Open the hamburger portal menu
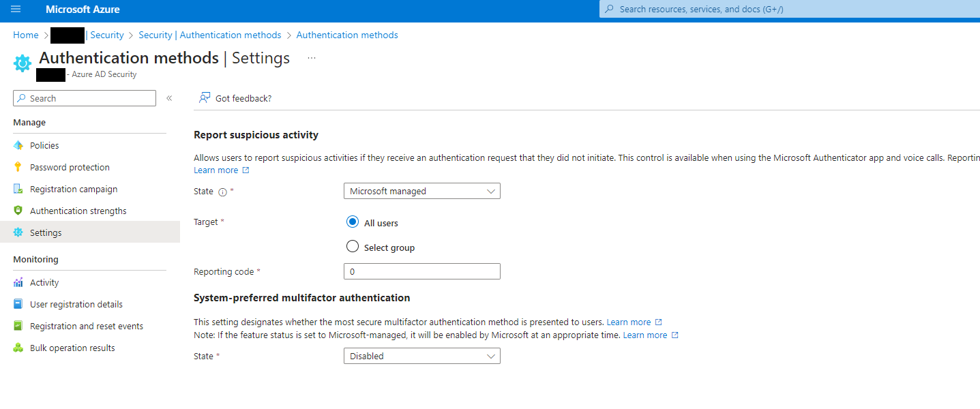 pos(16,10)
